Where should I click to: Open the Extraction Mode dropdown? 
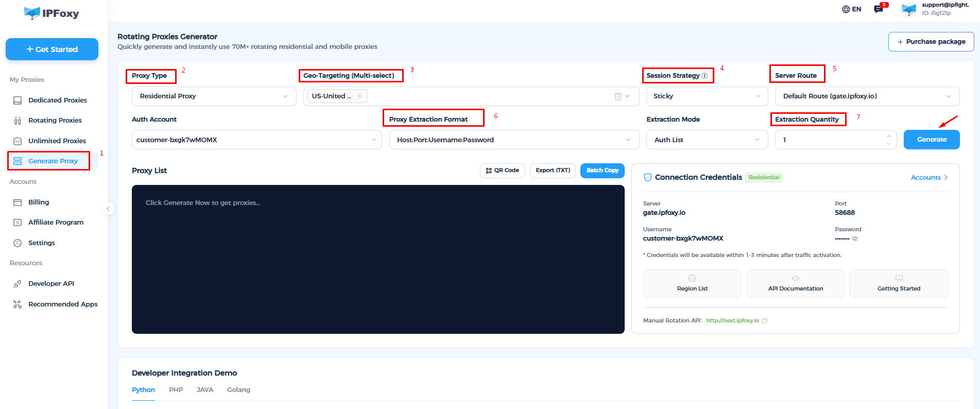(707, 140)
